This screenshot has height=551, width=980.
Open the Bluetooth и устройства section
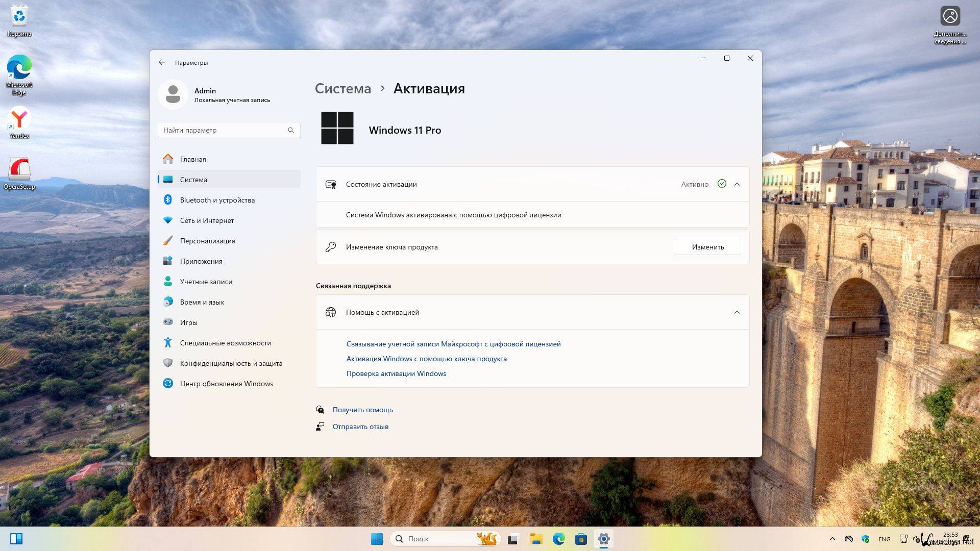217,200
